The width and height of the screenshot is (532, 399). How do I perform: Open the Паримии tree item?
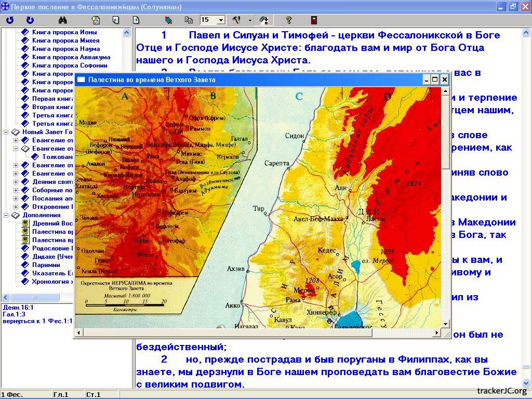coord(46,265)
